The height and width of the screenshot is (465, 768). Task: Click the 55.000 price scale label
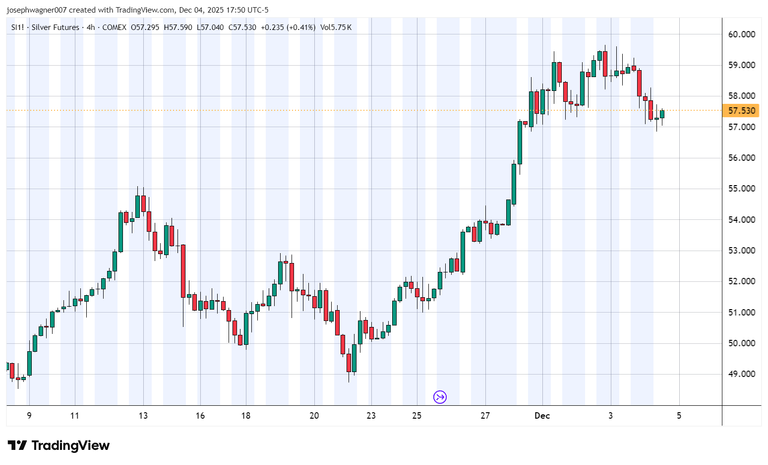(x=741, y=189)
